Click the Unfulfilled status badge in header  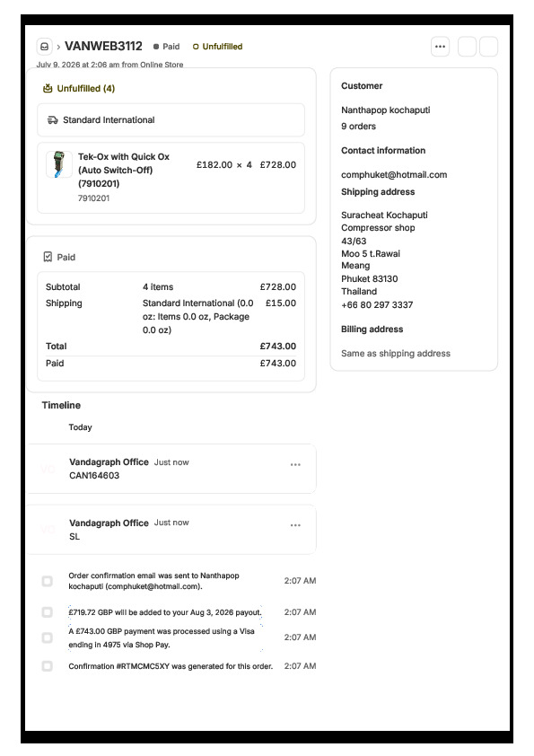217,47
